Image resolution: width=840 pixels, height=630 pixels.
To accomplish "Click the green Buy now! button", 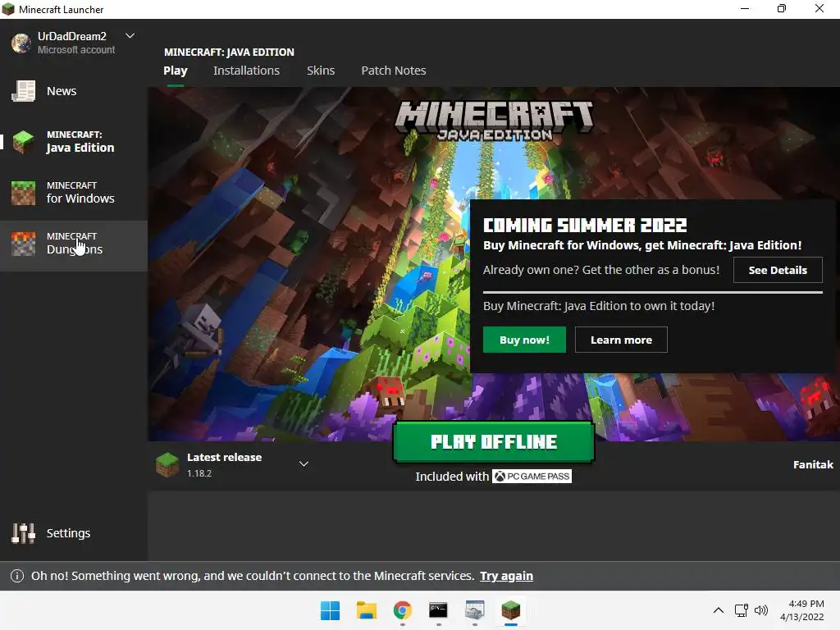I will click(x=524, y=340).
